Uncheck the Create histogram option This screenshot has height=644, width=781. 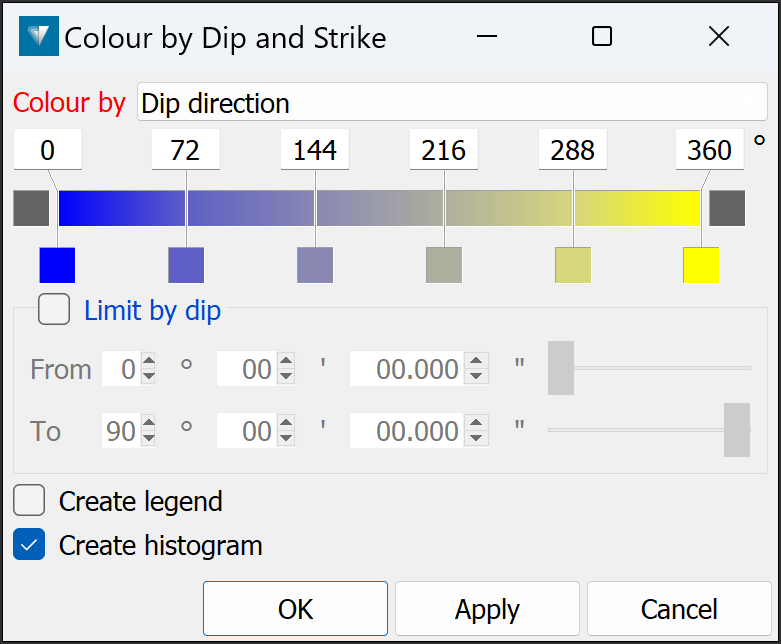pyautogui.click(x=29, y=545)
